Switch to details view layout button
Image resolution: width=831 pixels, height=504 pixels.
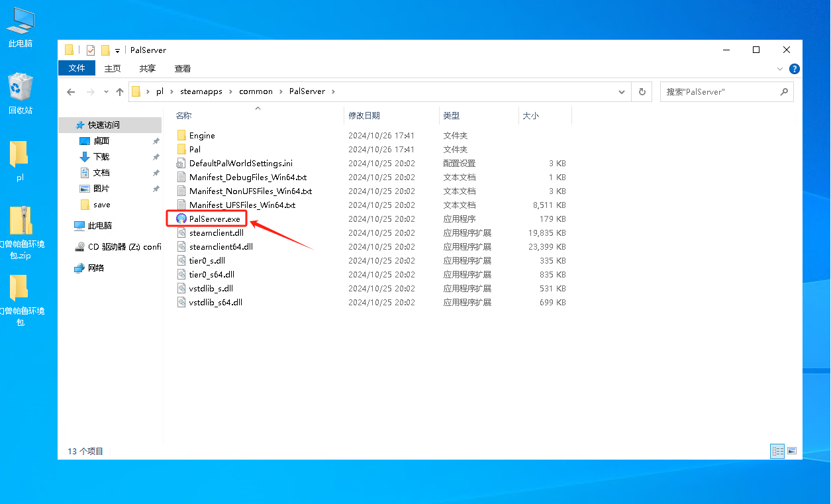pyautogui.click(x=777, y=451)
